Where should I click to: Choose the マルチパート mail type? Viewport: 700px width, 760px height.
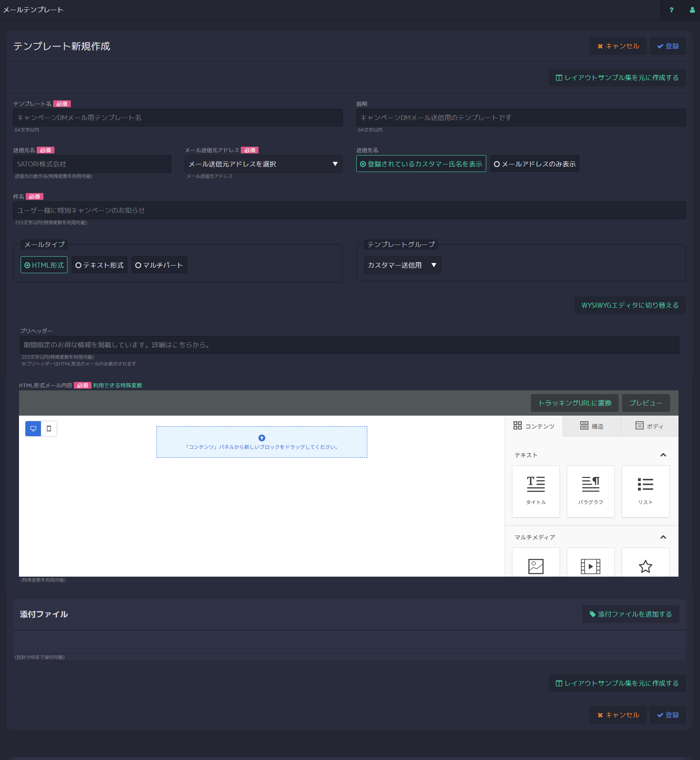(x=159, y=265)
